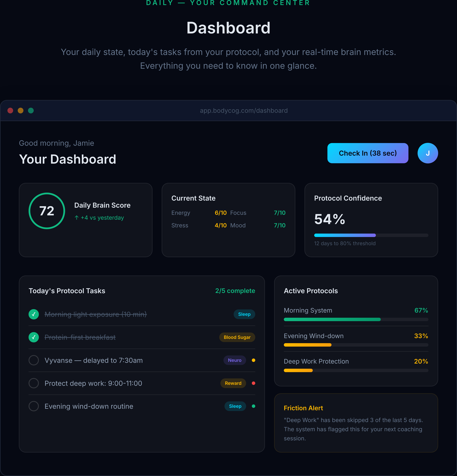Click the Evening Wind-down 33% value
The image size is (457, 476).
[x=421, y=336]
